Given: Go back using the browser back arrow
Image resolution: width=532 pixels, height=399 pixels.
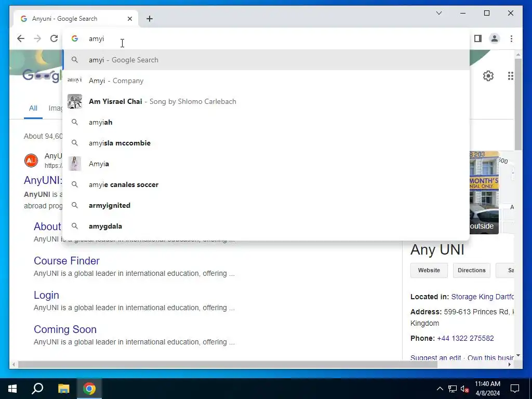Looking at the screenshot, I should click(21, 38).
